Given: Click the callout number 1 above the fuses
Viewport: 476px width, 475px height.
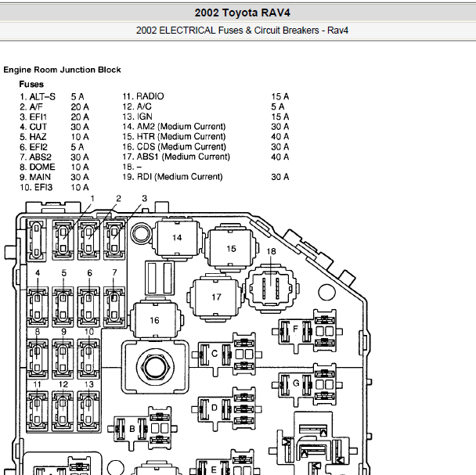Looking at the screenshot, I should tap(92, 199).
